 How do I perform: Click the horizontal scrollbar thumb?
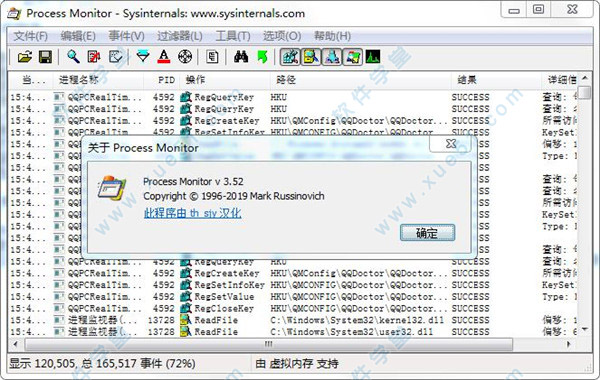(269, 344)
